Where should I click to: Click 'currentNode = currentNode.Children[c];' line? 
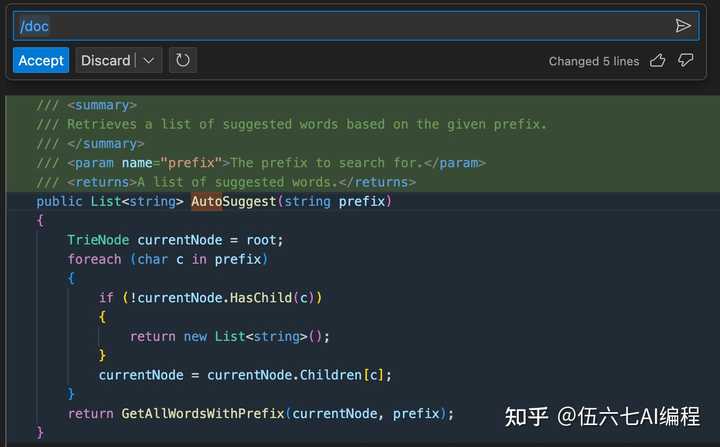click(245, 375)
